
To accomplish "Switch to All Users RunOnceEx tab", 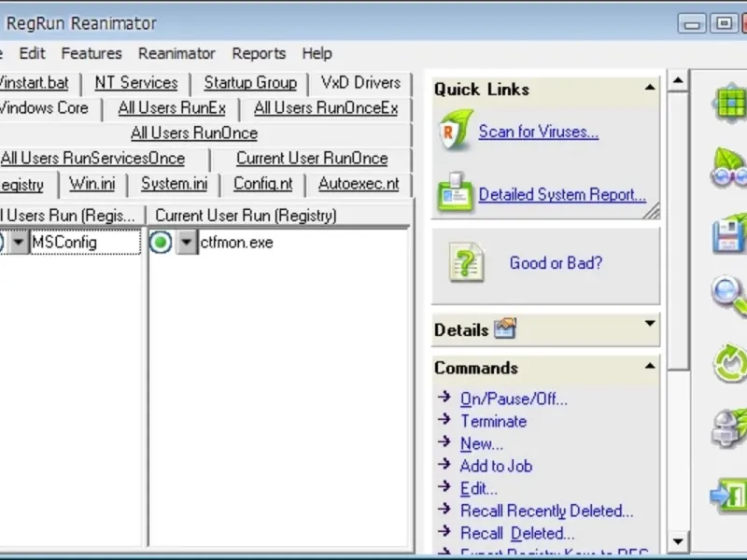I will click(x=326, y=108).
